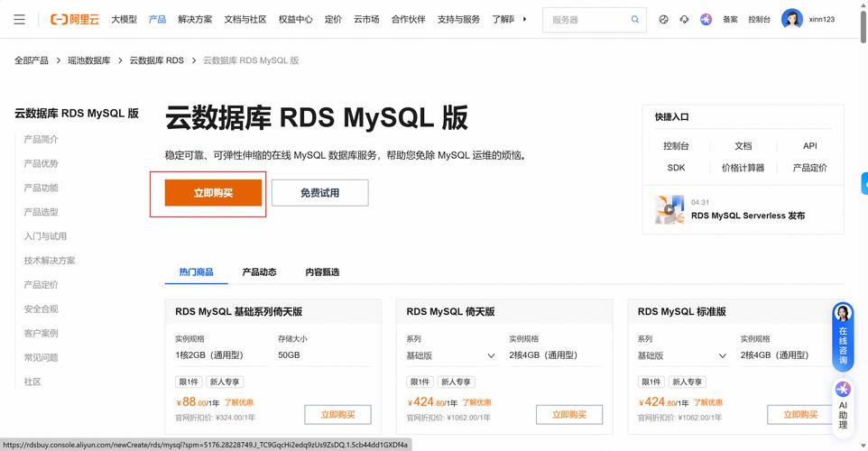
Task: Open AI 助理 floating button
Action: (x=843, y=408)
